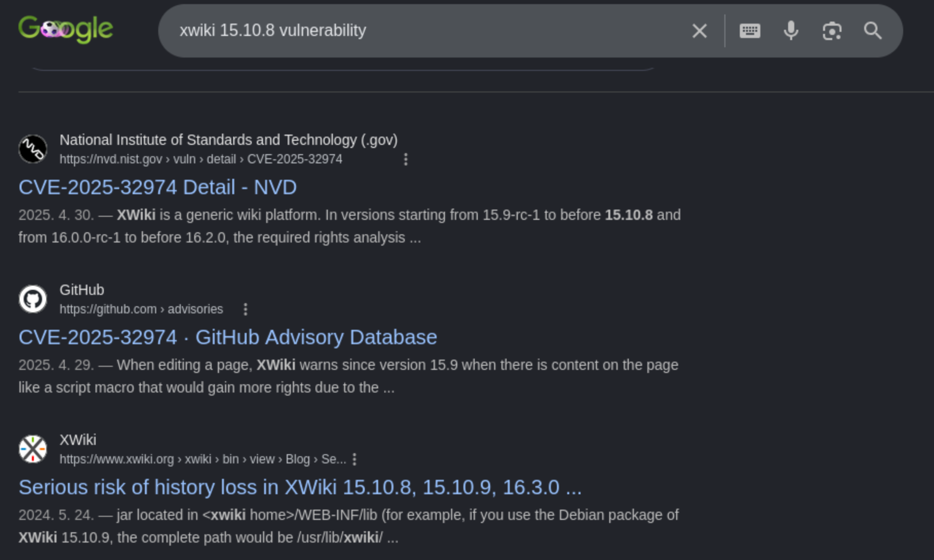The image size is (934, 560).
Task: Open the Google homepage logo
Action: point(66,29)
